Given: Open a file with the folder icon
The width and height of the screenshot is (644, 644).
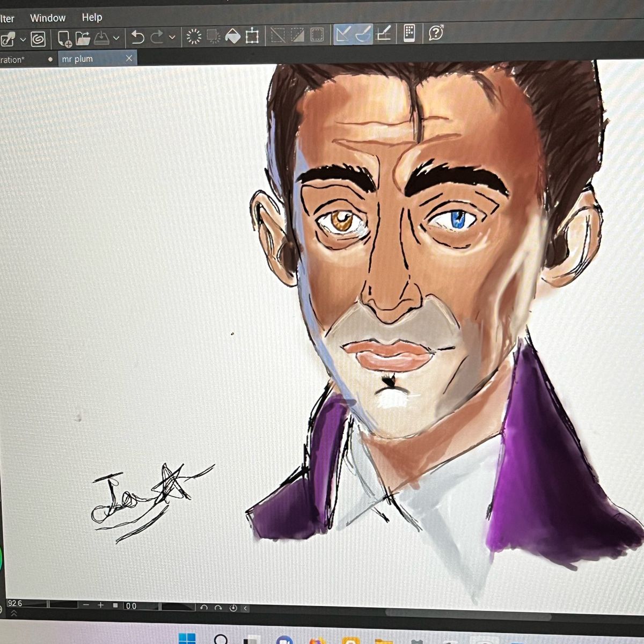Looking at the screenshot, I should (83, 38).
